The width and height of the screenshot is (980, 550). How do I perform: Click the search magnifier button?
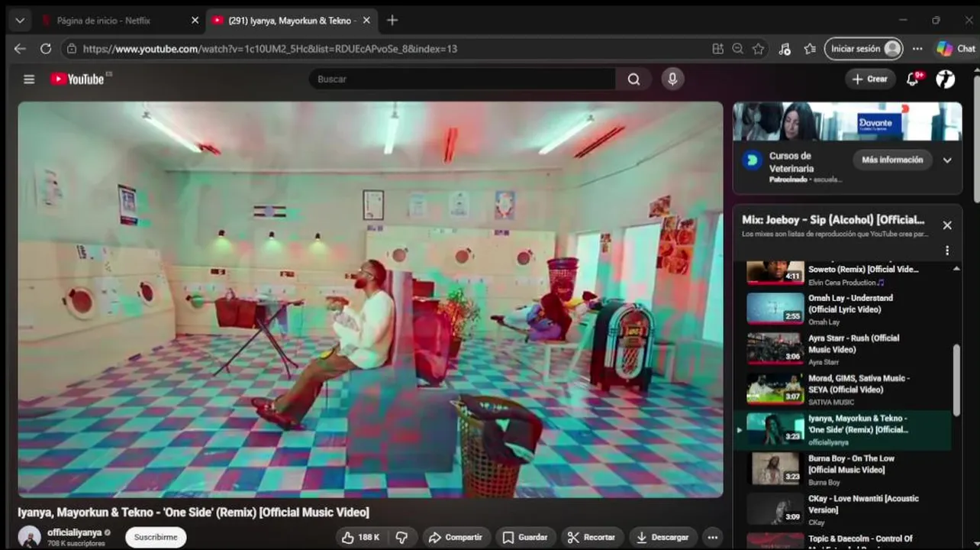(633, 79)
